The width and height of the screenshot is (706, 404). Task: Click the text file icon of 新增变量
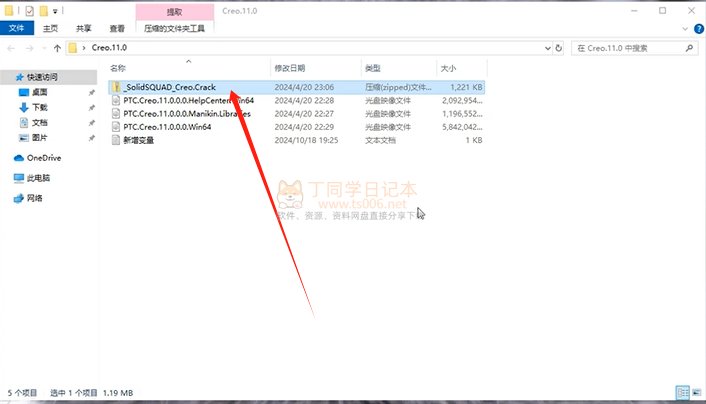point(116,140)
